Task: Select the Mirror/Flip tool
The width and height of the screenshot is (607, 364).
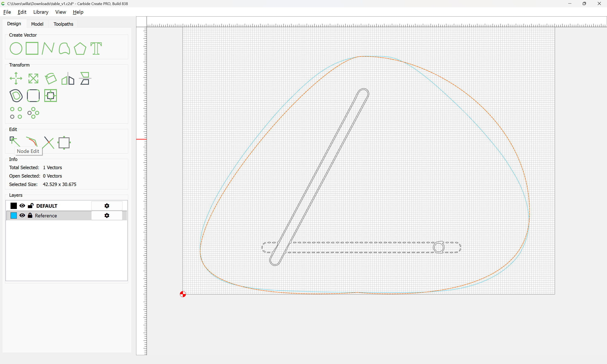Action: coord(68,79)
